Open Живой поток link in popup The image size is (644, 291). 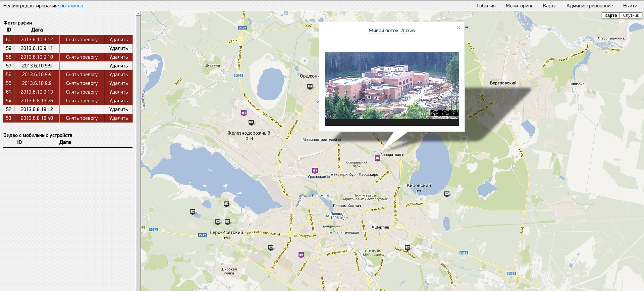383,31
